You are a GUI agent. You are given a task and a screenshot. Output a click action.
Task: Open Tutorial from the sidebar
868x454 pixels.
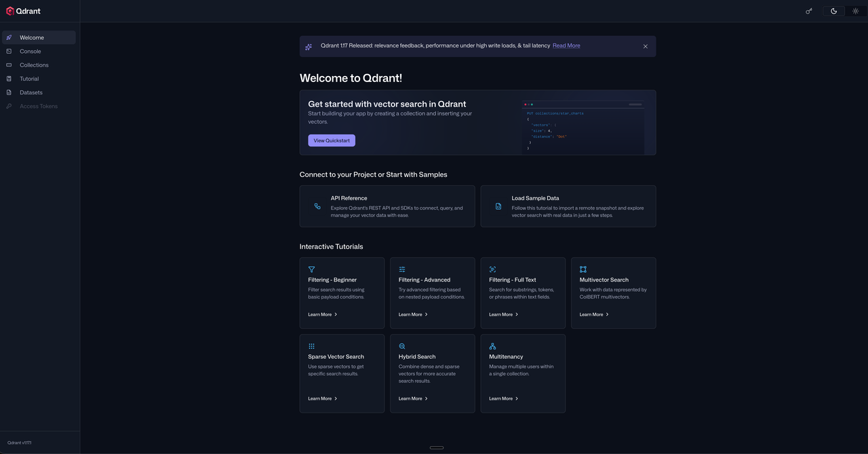pyautogui.click(x=39, y=79)
